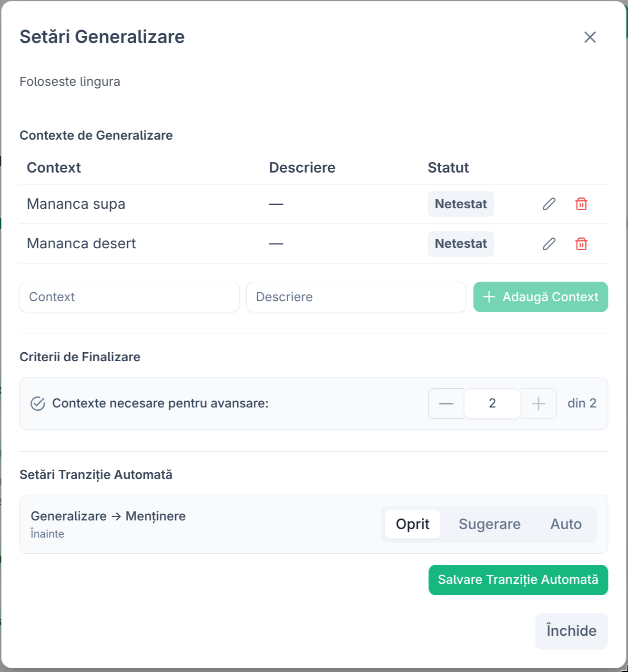The image size is (628, 672).
Task: Increase required contexts with the plus stepper
Action: pos(538,403)
